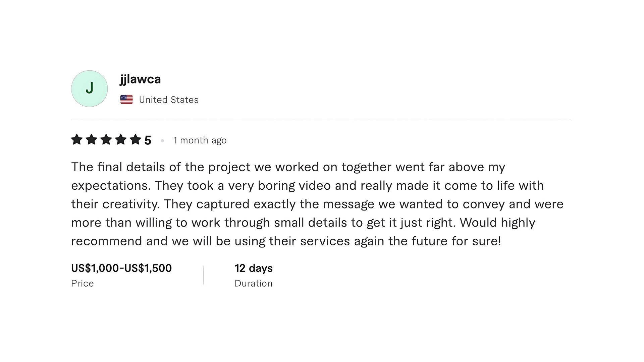The height and width of the screenshot is (362, 644).
Task: Click the 1 month ago timestamp
Action: point(200,140)
